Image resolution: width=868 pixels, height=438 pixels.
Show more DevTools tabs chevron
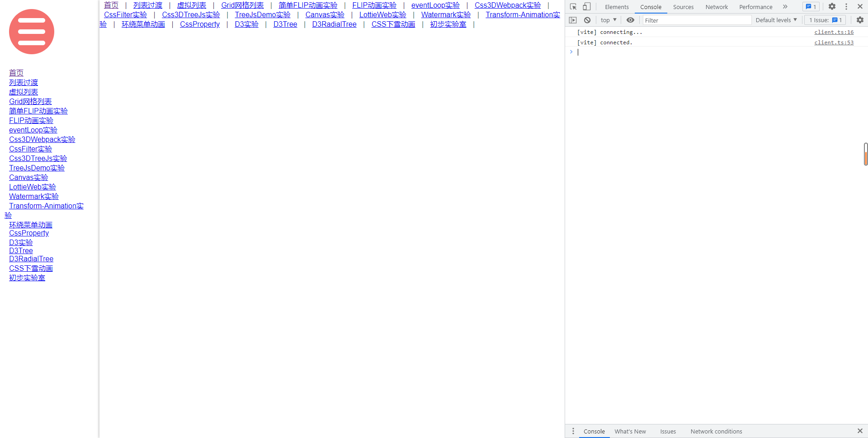click(785, 7)
